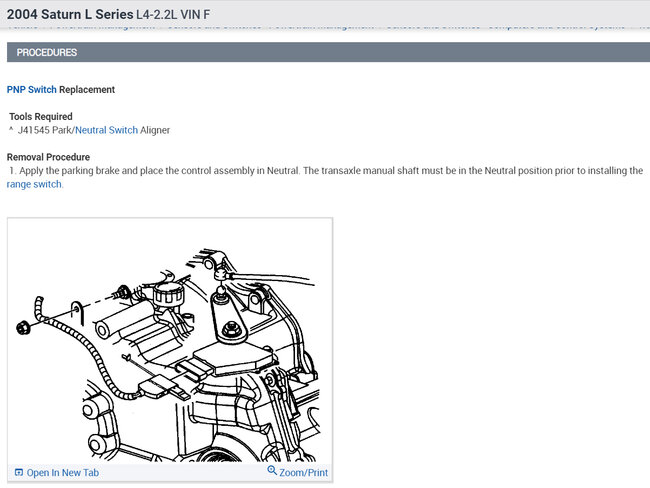Click the L4-2.2L VIN F engine label
This screenshot has width=650, height=488.
pos(173,15)
